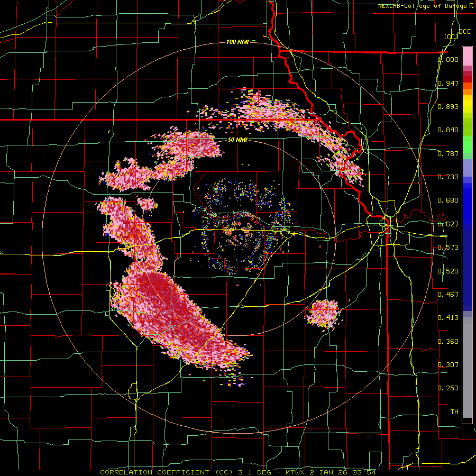
Task: Click the isolated echo cell southeast of the radar
Action: coord(323,314)
